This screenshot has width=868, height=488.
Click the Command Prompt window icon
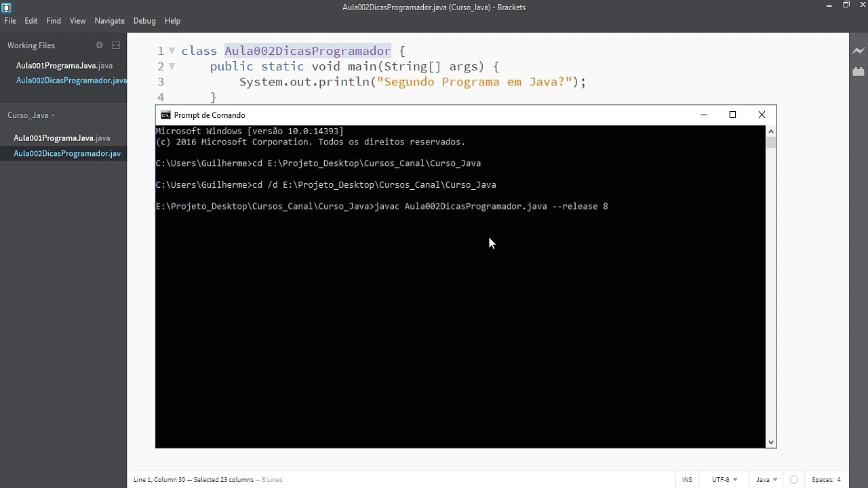(165, 115)
